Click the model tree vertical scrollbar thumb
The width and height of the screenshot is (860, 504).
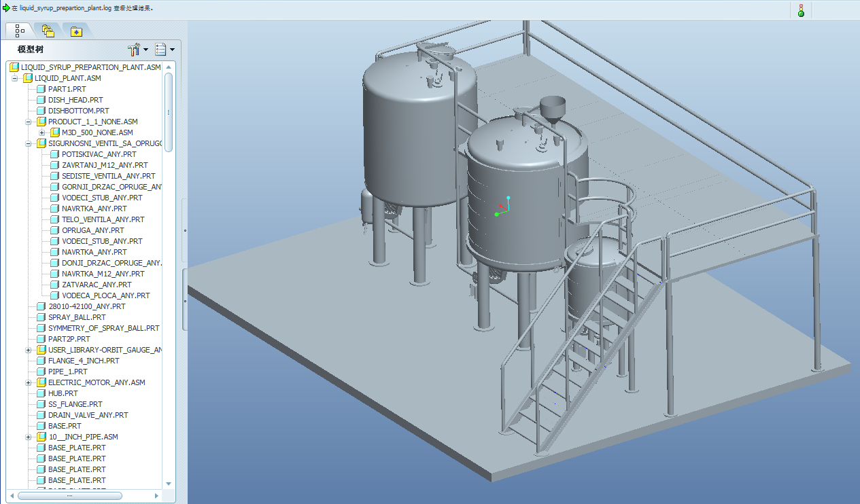click(x=169, y=112)
